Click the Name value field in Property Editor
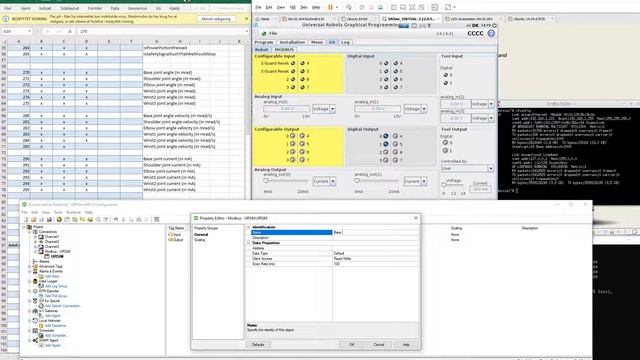 click(x=376, y=232)
